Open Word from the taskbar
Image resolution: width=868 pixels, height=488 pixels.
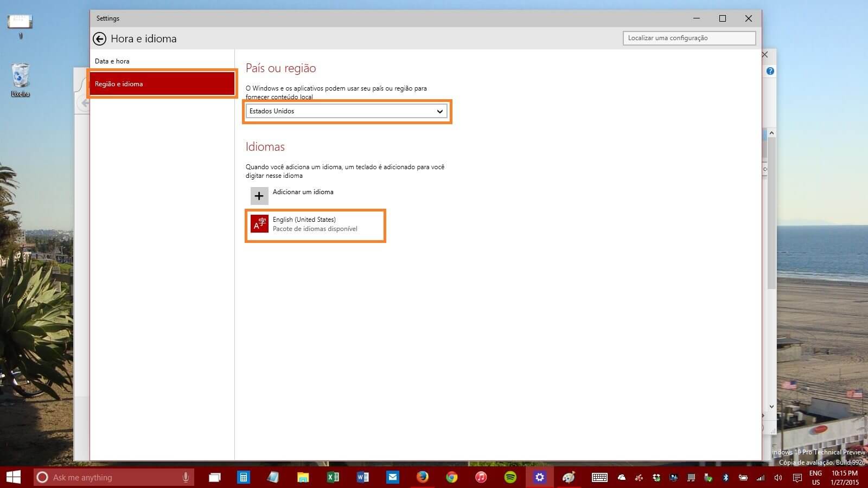coord(362,477)
